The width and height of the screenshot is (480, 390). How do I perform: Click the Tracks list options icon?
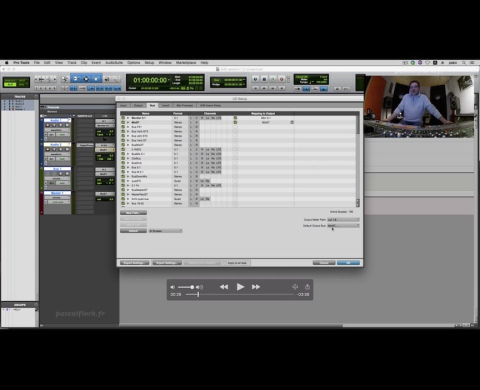click(36, 97)
